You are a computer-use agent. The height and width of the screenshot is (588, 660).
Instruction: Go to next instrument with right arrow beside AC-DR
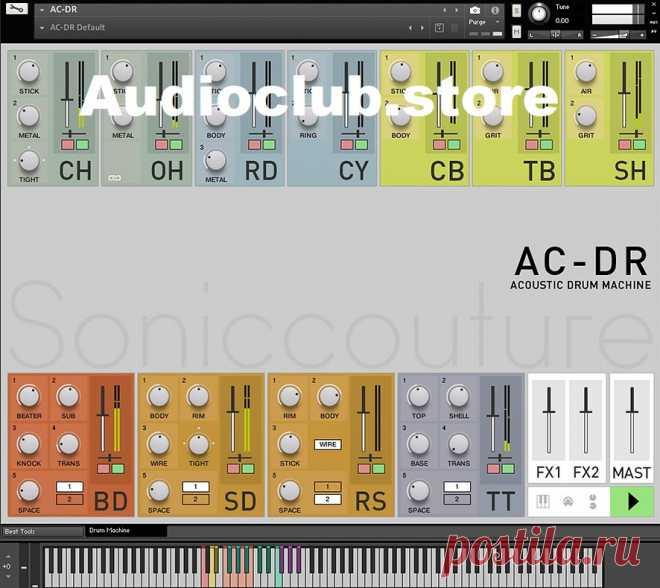pyautogui.click(x=457, y=10)
